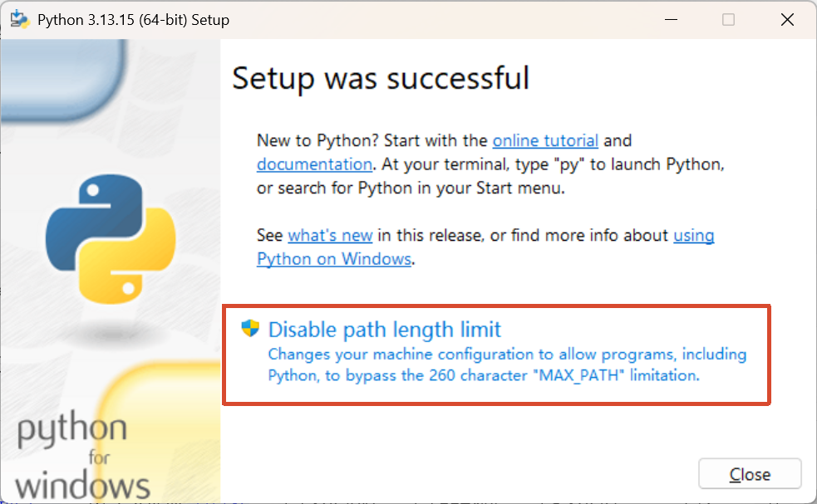Minimize the Python Setup window
This screenshot has width=817, height=504.
[671, 20]
